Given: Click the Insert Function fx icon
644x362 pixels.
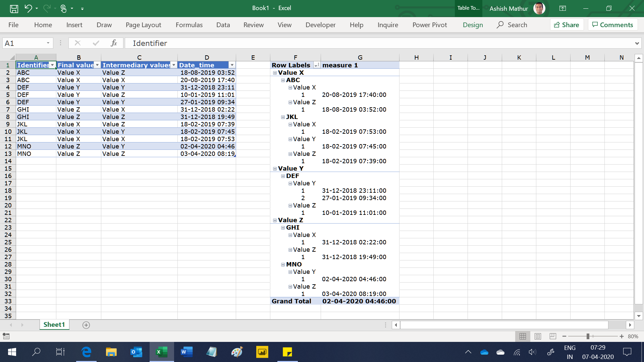Looking at the screenshot, I should coord(114,43).
